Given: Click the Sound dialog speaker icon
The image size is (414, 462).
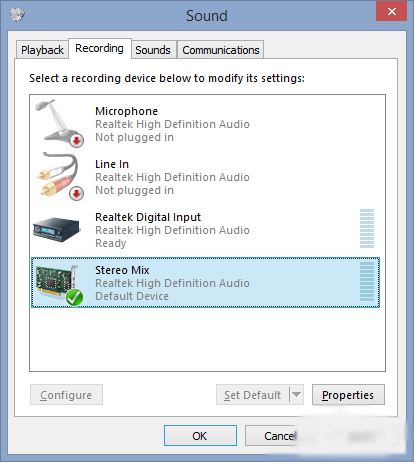Looking at the screenshot, I should [x=17, y=14].
